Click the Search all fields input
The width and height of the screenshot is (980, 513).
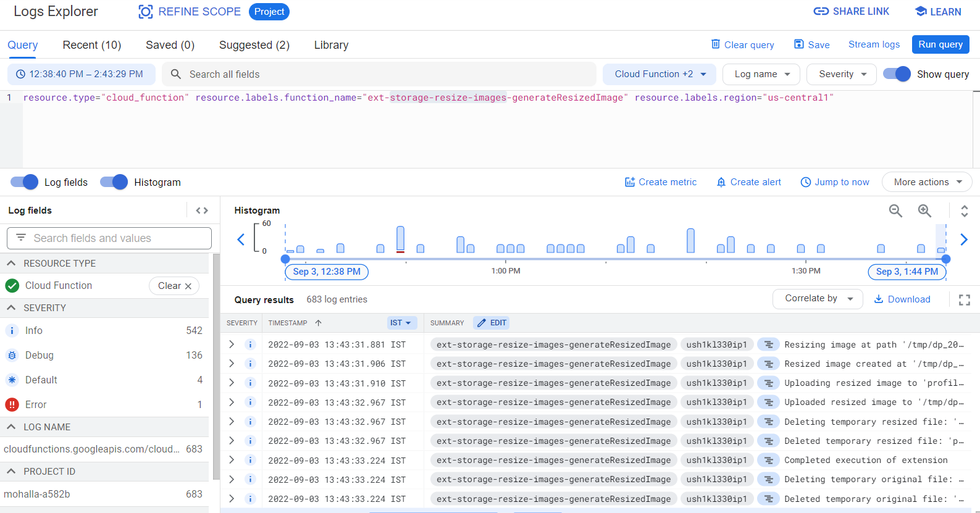tap(379, 74)
